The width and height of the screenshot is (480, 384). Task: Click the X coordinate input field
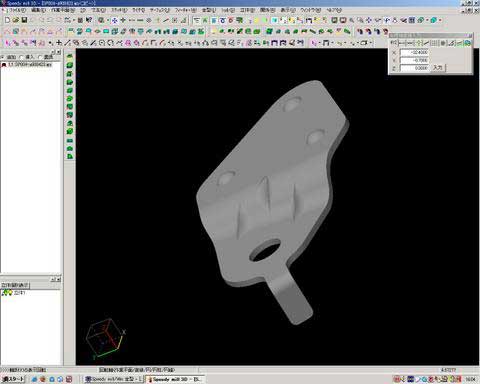point(414,52)
